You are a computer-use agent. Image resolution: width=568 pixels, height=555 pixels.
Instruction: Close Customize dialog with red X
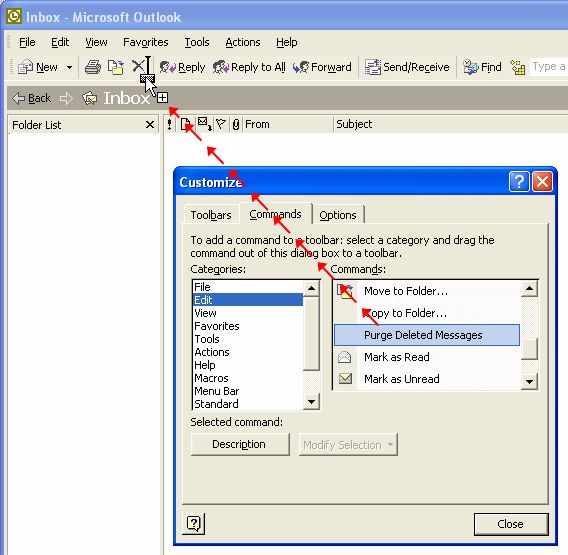point(542,181)
